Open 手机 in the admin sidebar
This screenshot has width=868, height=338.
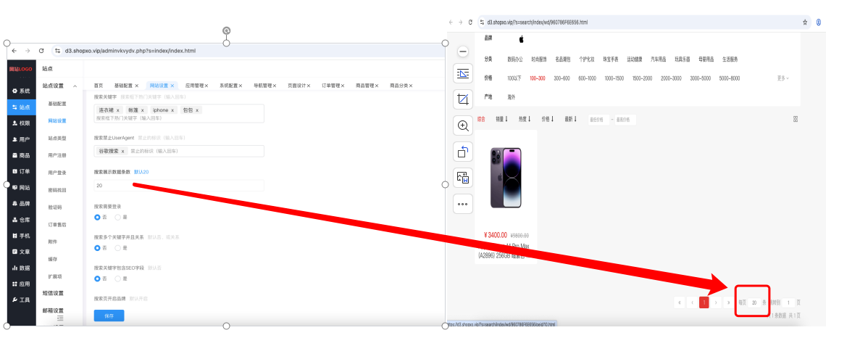[21, 236]
